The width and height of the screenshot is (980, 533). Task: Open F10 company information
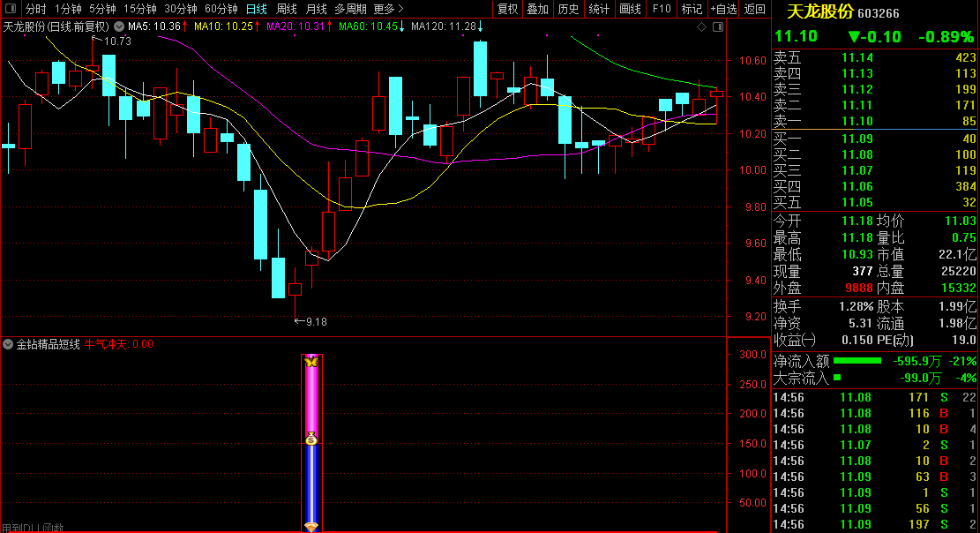pos(662,9)
